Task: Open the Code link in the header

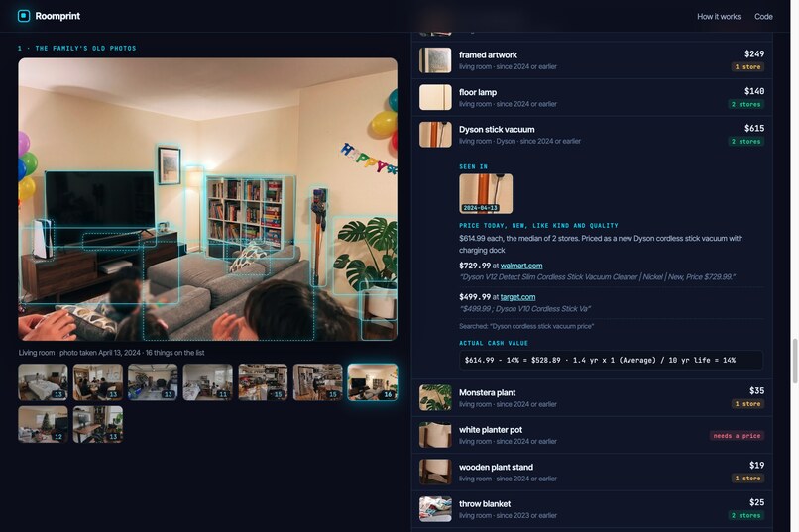Action: pyautogui.click(x=763, y=16)
